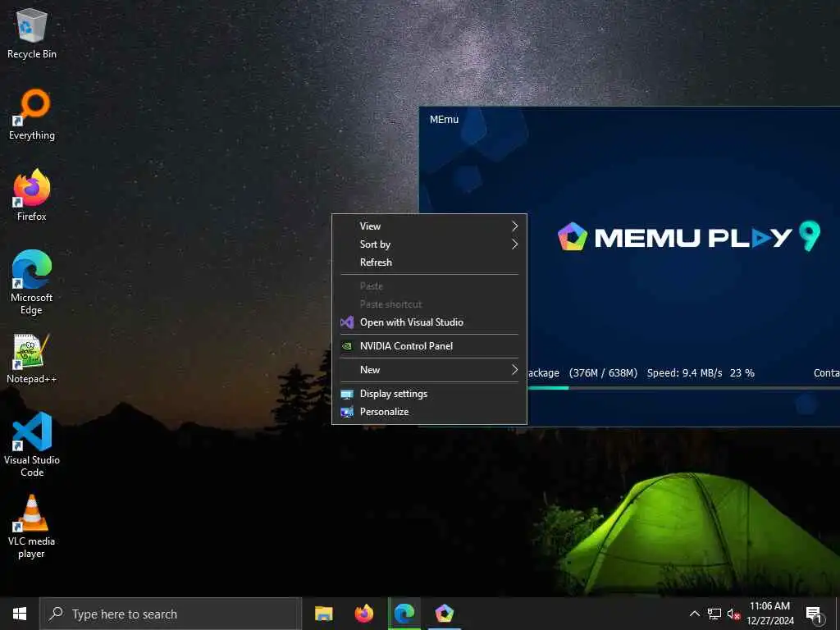Switch to Microsoft Edge in the taskbar
Viewport: 840px width, 630px height.
click(404, 614)
